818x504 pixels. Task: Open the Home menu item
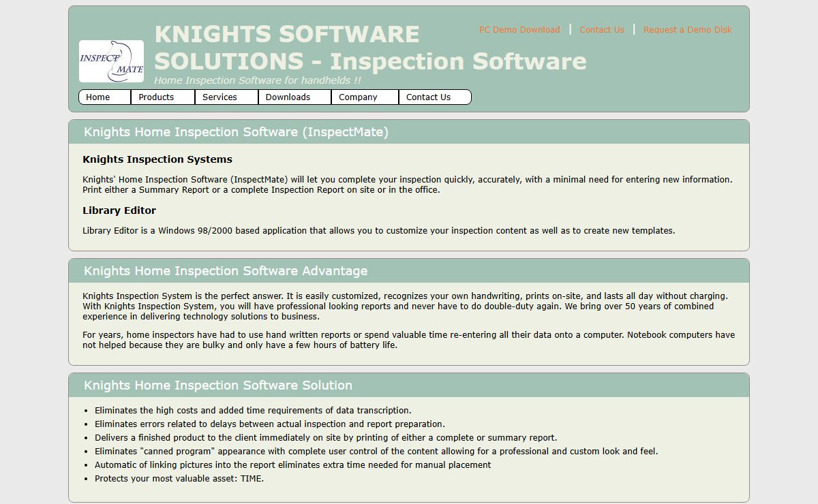coord(105,97)
